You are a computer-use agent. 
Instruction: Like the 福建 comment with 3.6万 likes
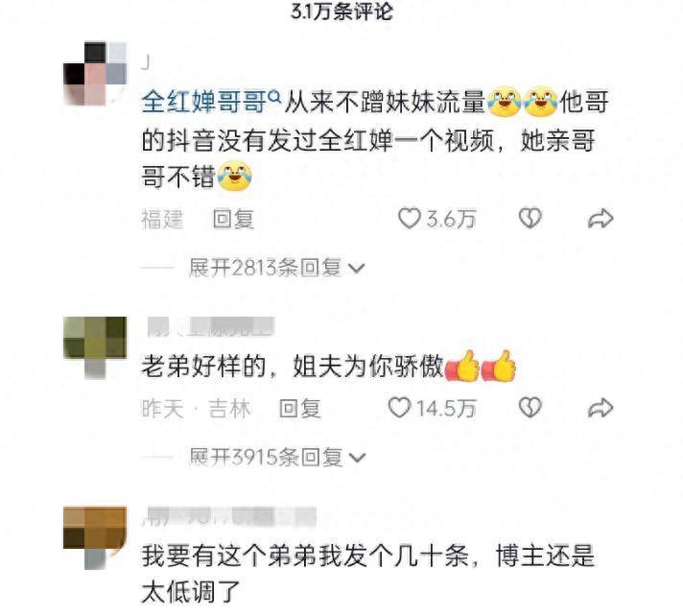[x=410, y=218]
